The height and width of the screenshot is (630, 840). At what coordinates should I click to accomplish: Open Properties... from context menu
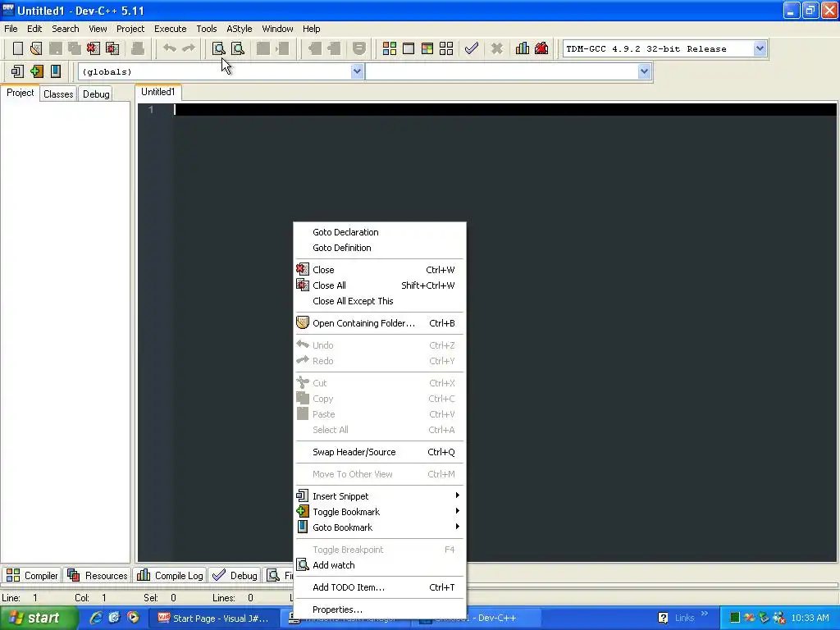[x=379, y=609]
